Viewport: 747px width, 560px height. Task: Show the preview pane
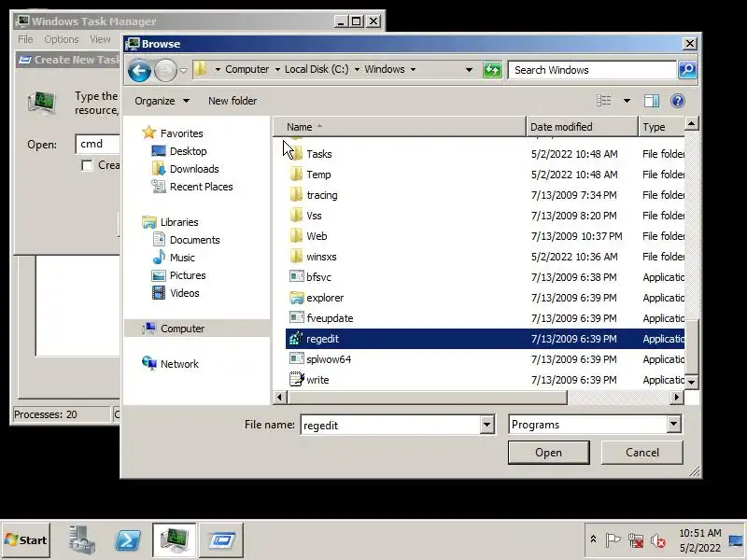tap(651, 101)
